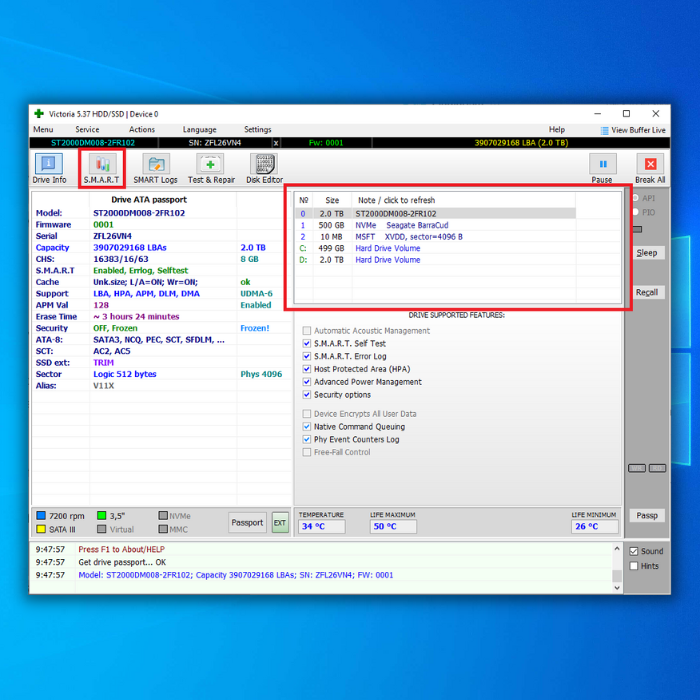This screenshot has width=700, height=700.
Task: Open Test & Repair toolbar icon
Action: pos(210,164)
